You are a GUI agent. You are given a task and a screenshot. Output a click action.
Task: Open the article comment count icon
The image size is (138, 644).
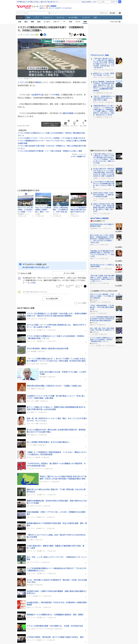coord(32,35)
